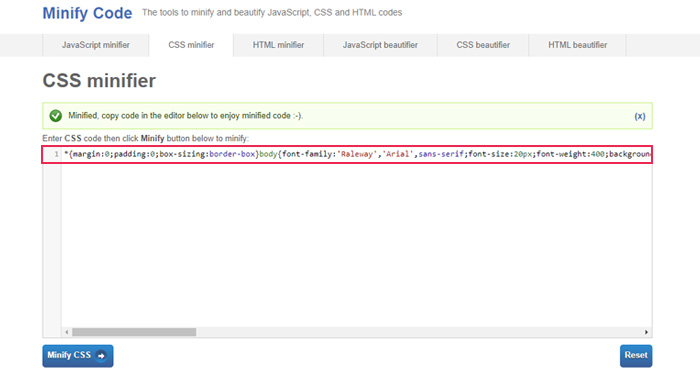The width and height of the screenshot is (700, 374).
Task: Click the arrow icon on Minify CSS button
Action: pos(101,356)
